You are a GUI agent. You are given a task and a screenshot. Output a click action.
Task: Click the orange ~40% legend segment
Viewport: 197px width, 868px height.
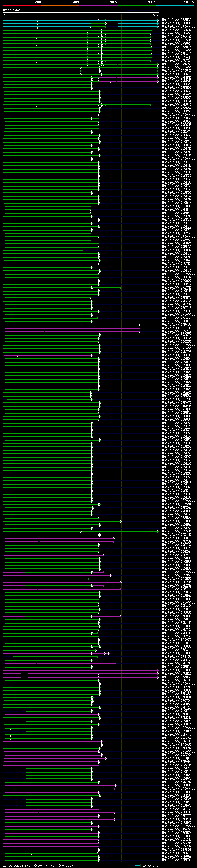click(60, 6)
